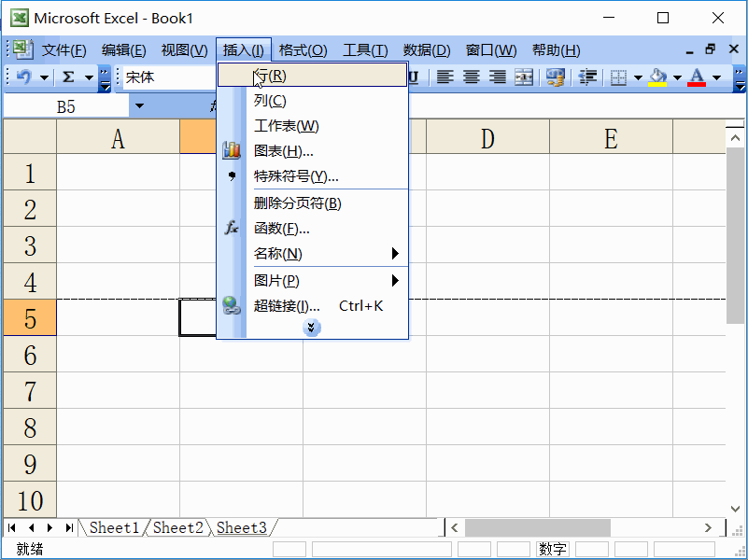
Task: Open standard toolbar options chevron next to AutoSum
Action: [x=105, y=78]
